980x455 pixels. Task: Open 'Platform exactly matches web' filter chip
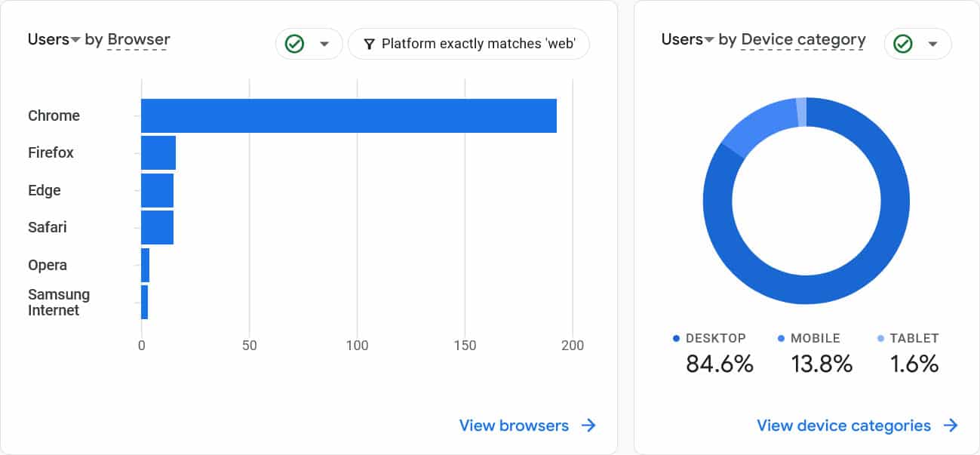click(x=468, y=44)
